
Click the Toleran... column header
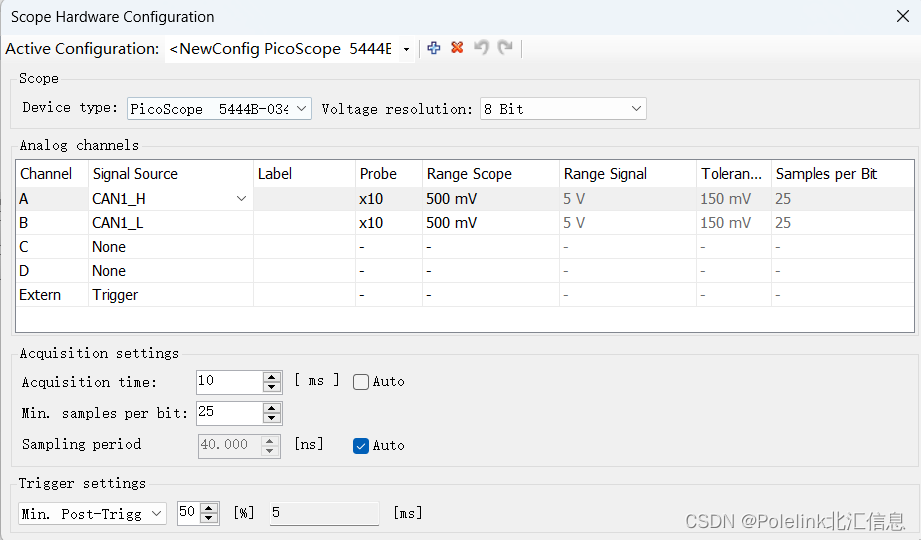[x=734, y=174]
